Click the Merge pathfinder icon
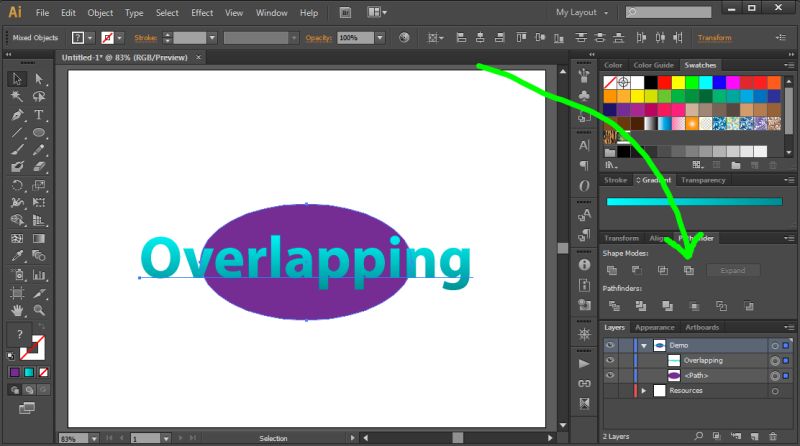This screenshot has width=800, height=446. click(x=667, y=306)
